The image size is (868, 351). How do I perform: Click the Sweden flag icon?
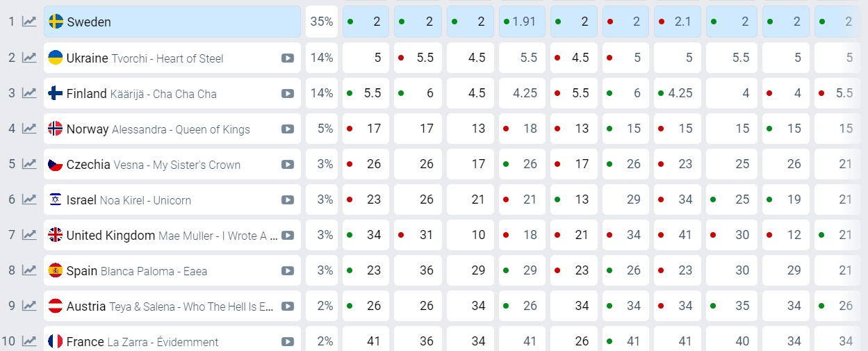56,22
